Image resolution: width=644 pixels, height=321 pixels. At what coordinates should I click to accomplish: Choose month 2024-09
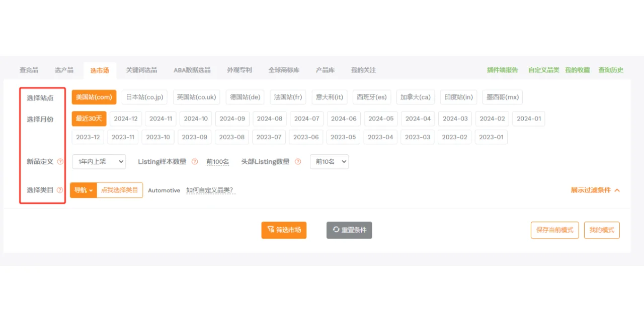click(232, 119)
